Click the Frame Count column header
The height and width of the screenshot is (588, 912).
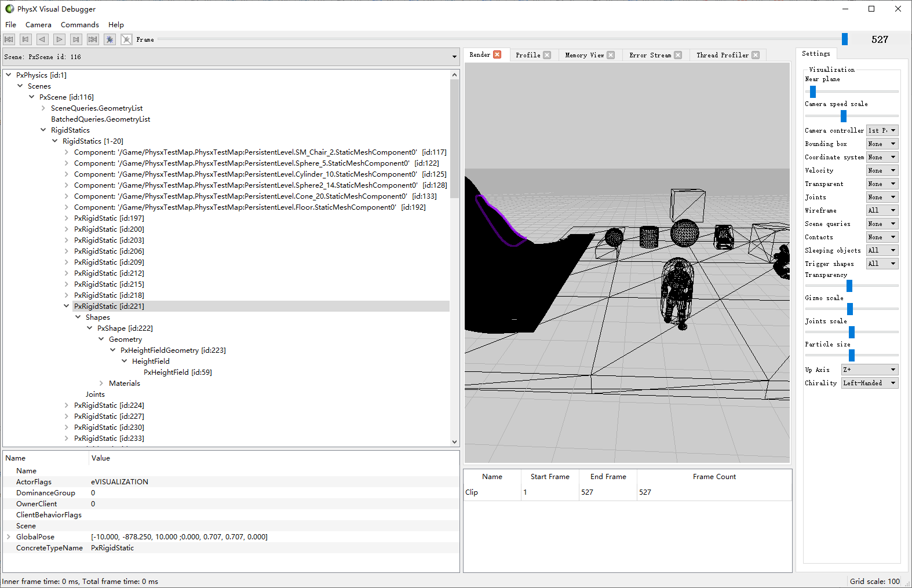point(714,477)
